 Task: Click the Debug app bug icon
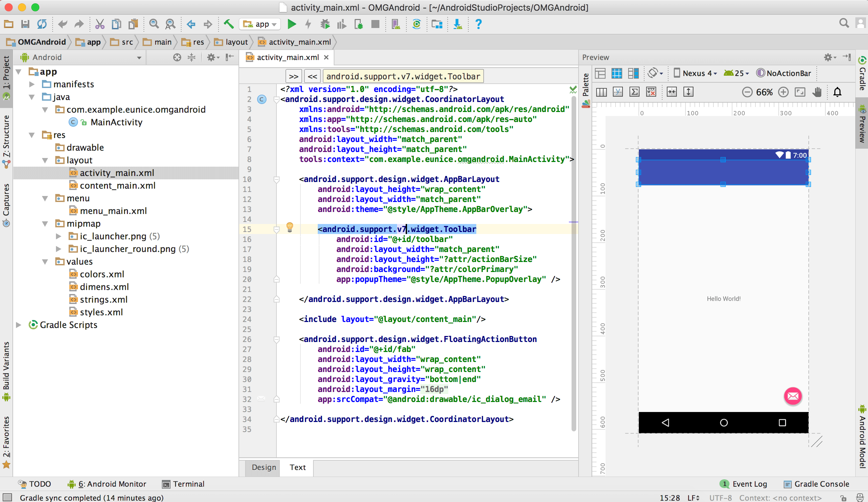point(325,24)
